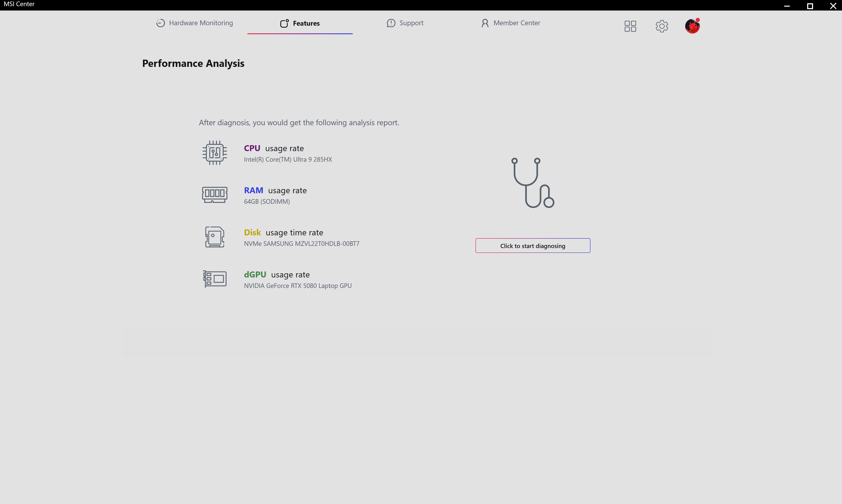Switch to Support tab

tap(405, 23)
